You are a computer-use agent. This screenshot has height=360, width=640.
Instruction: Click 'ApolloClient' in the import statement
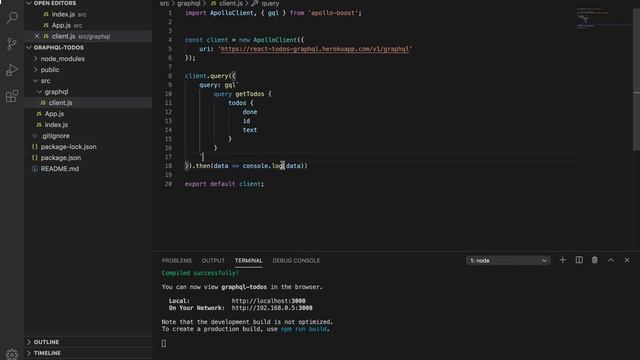tap(231, 13)
